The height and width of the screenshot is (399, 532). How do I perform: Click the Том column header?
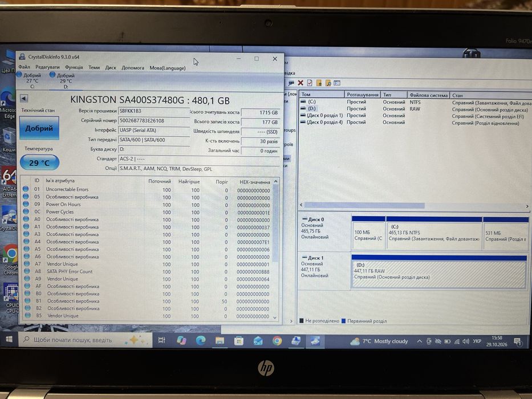[x=322, y=94]
